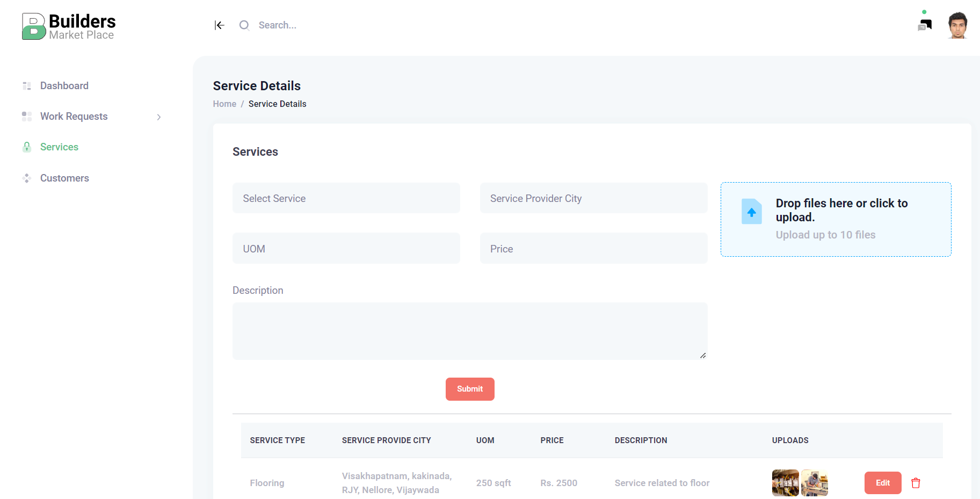The width and height of the screenshot is (980, 499).
Task: Click the Dashboard sidebar icon
Action: (x=27, y=86)
